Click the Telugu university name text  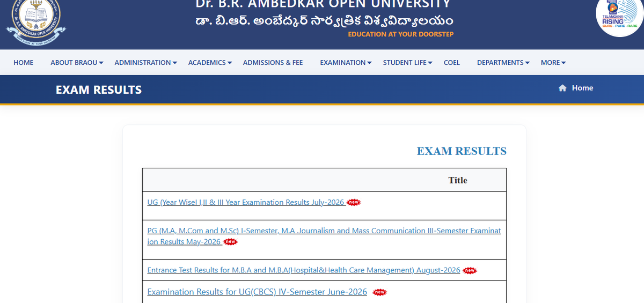[x=324, y=20]
